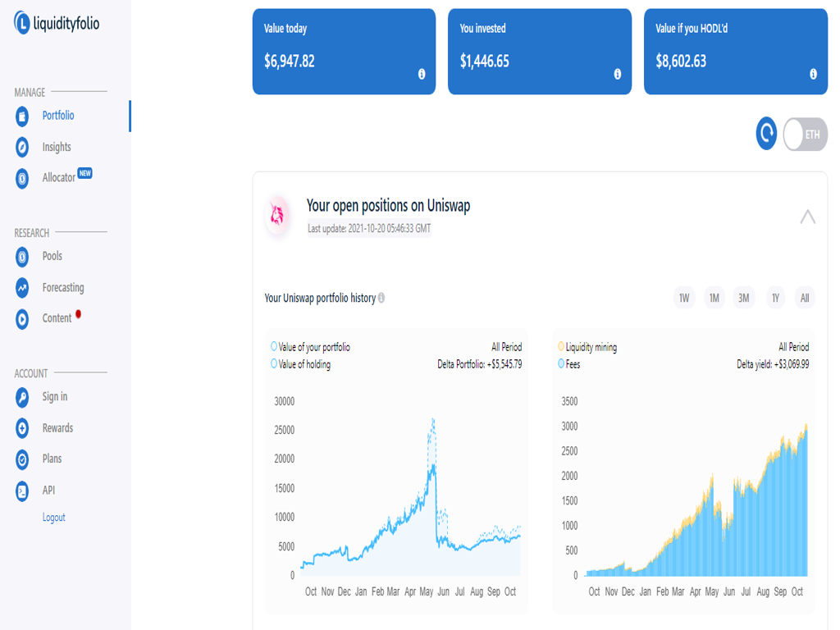
Task: Open Insights via its compass icon
Action: (22, 148)
